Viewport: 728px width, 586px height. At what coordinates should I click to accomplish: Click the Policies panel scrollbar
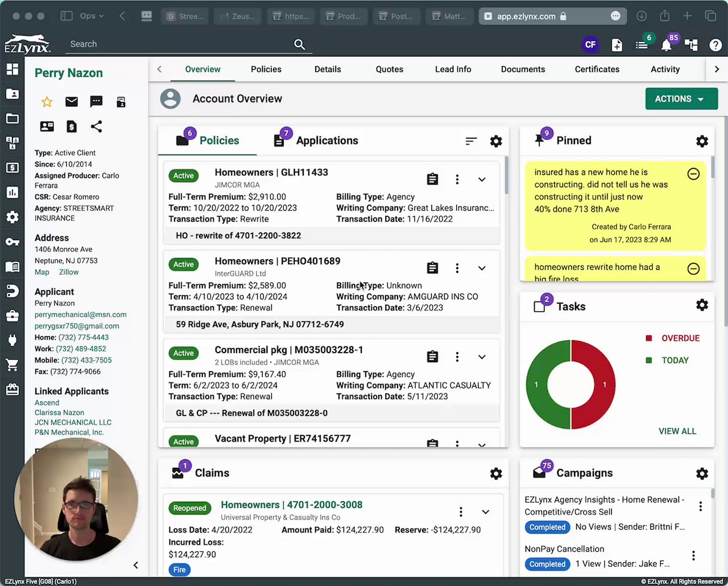coord(506,176)
